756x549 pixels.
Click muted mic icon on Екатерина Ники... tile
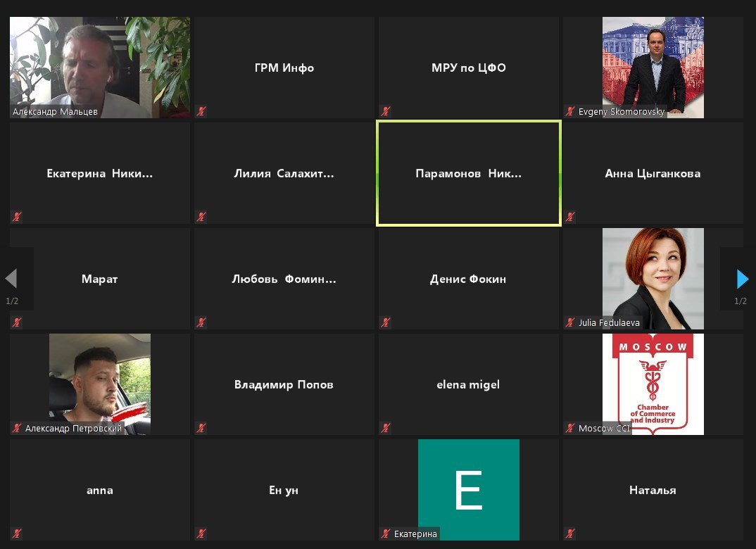(x=17, y=217)
